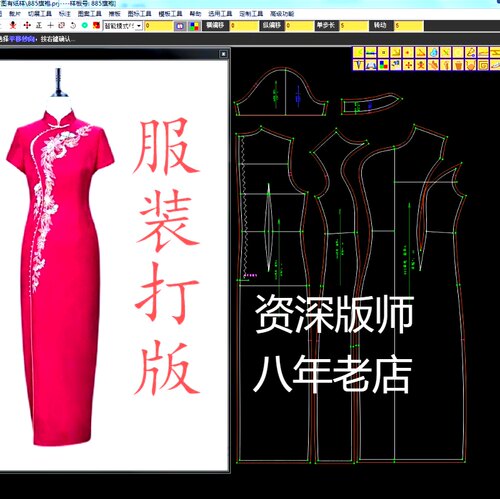The height and width of the screenshot is (499, 500).
Task: Select the blue flask tool in yellow palette
Action: [x=433, y=52]
